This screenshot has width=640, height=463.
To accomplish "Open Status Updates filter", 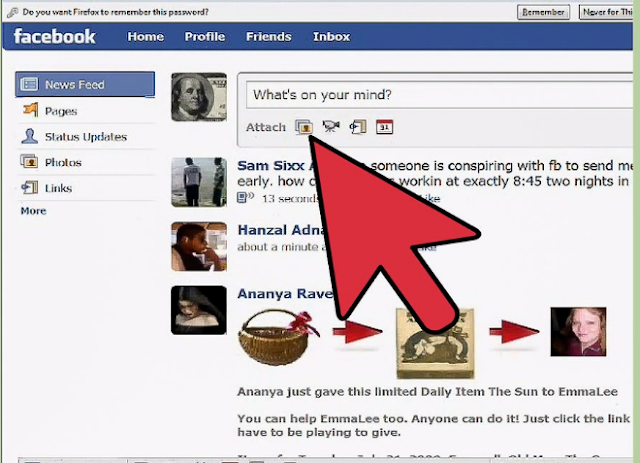I will (86, 137).
